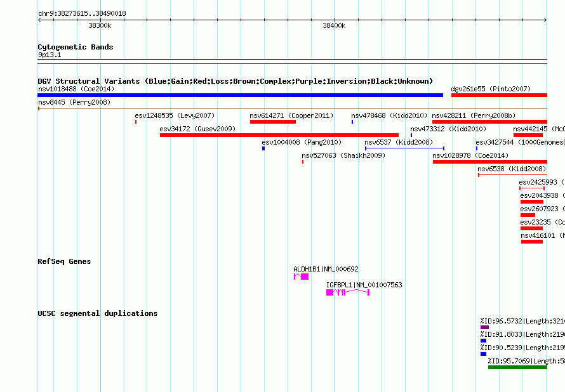Open the nsv473312 (Kidd2010) variant label

pos(448,129)
